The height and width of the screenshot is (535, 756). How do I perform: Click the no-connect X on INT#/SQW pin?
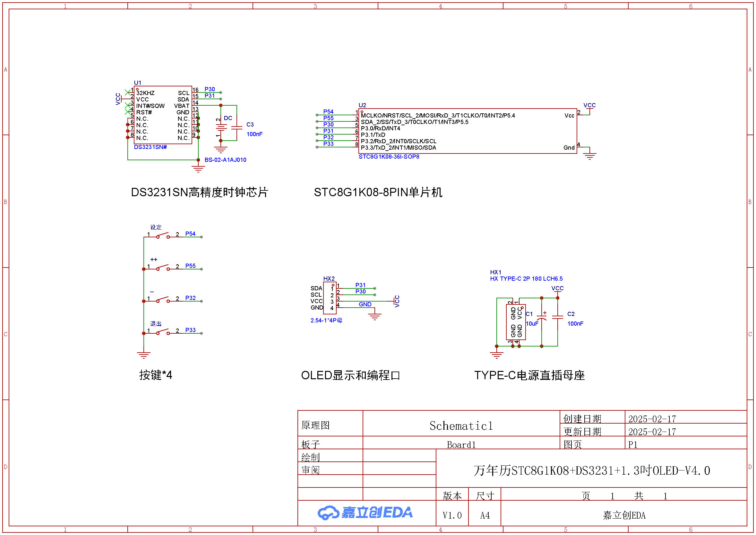point(127,105)
